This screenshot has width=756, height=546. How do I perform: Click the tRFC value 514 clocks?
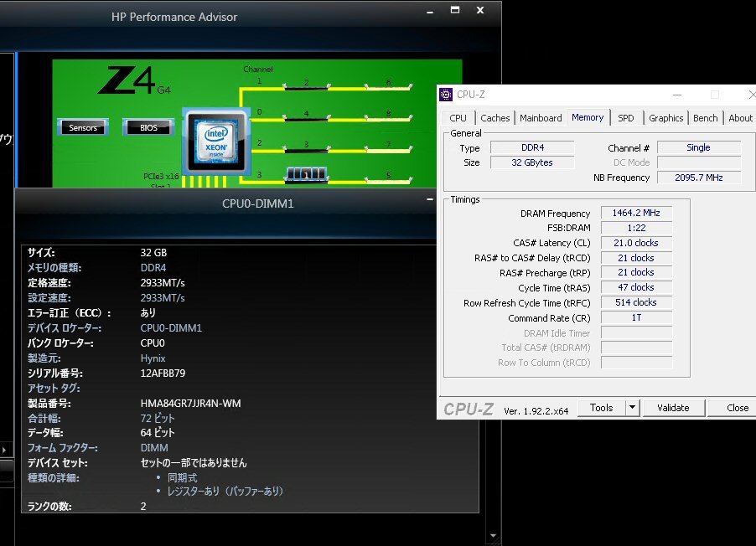636,302
